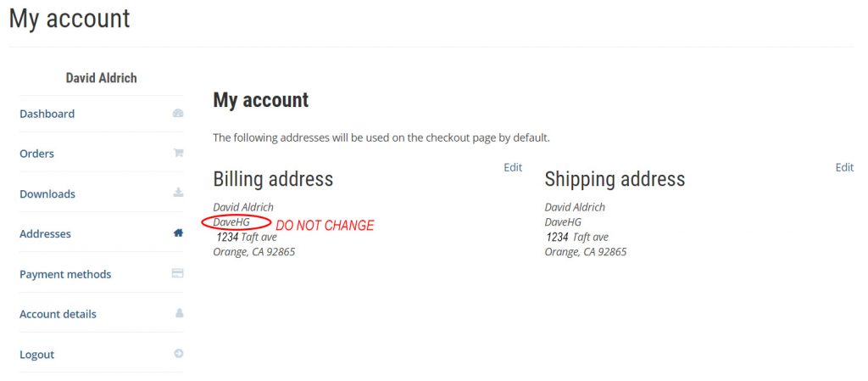Navigate to Account details

click(x=58, y=314)
